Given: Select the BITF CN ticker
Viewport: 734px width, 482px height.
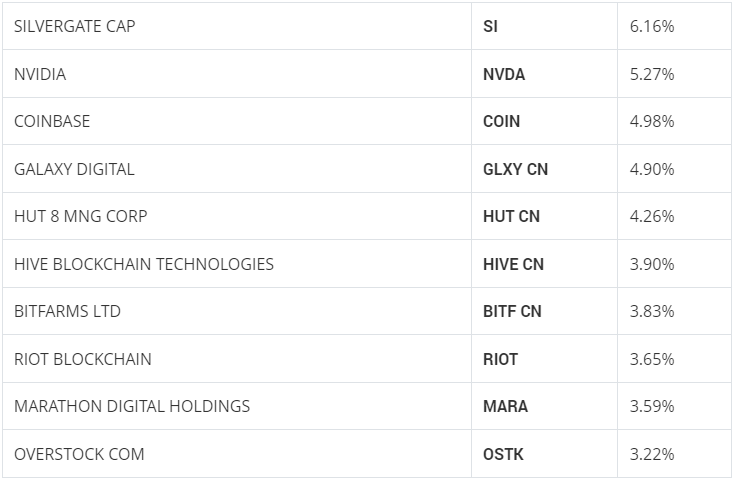Looking at the screenshot, I should click(512, 311).
